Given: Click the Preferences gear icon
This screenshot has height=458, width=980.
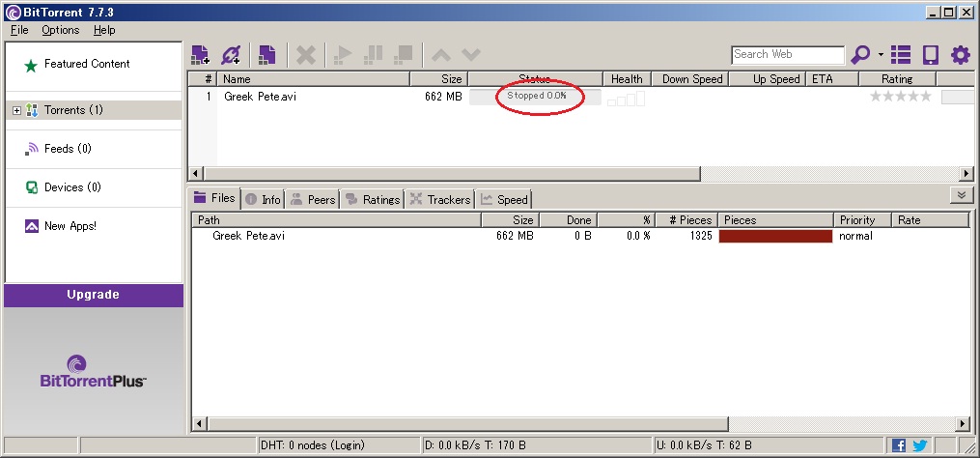Looking at the screenshot, I should [960, 55].
